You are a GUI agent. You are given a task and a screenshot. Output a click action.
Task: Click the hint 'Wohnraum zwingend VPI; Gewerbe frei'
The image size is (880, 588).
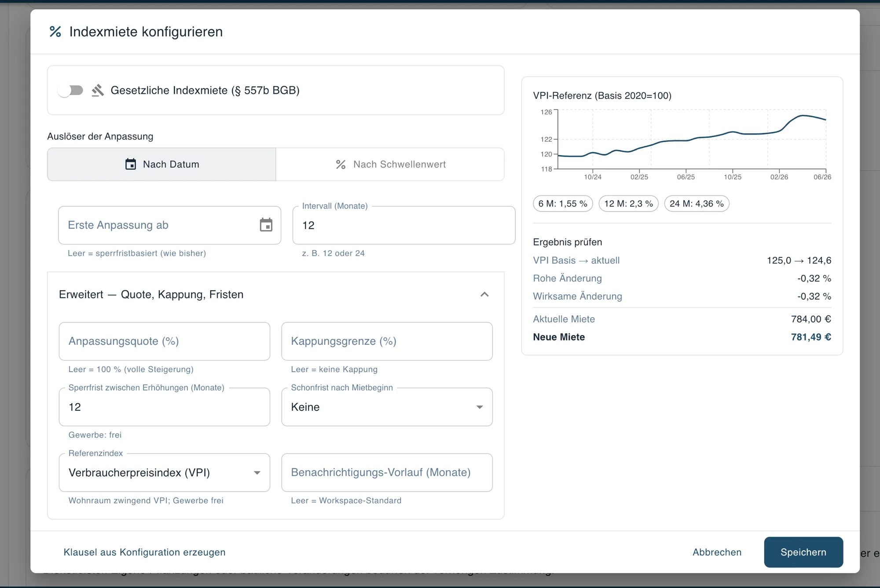click(146, 500)
